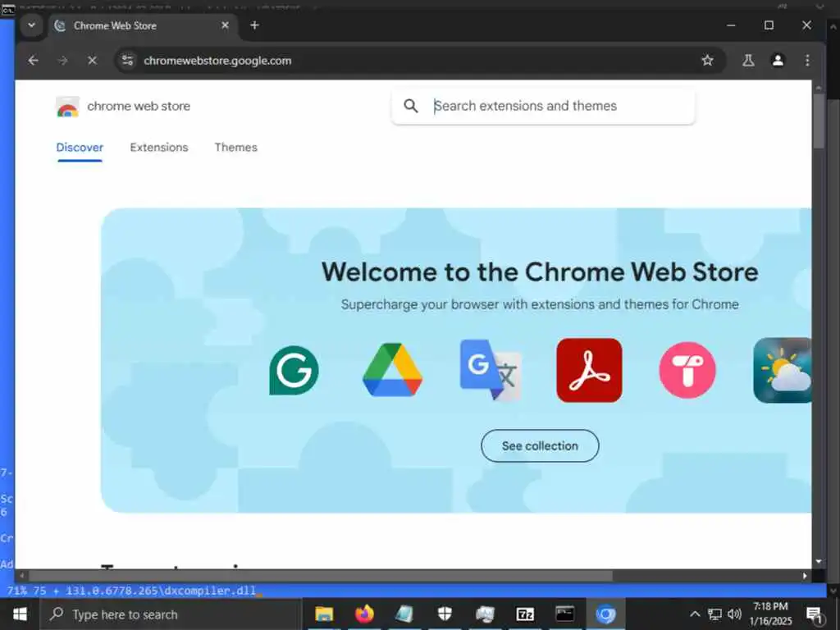This screenshot has width=840, height=630.
Task: Click the search magnifier icon
Action: [411, 106]
